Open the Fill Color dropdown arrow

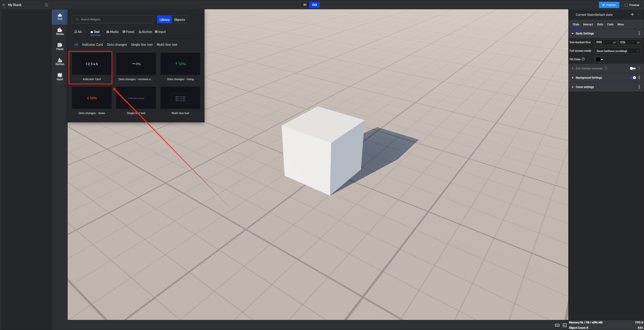602,60
